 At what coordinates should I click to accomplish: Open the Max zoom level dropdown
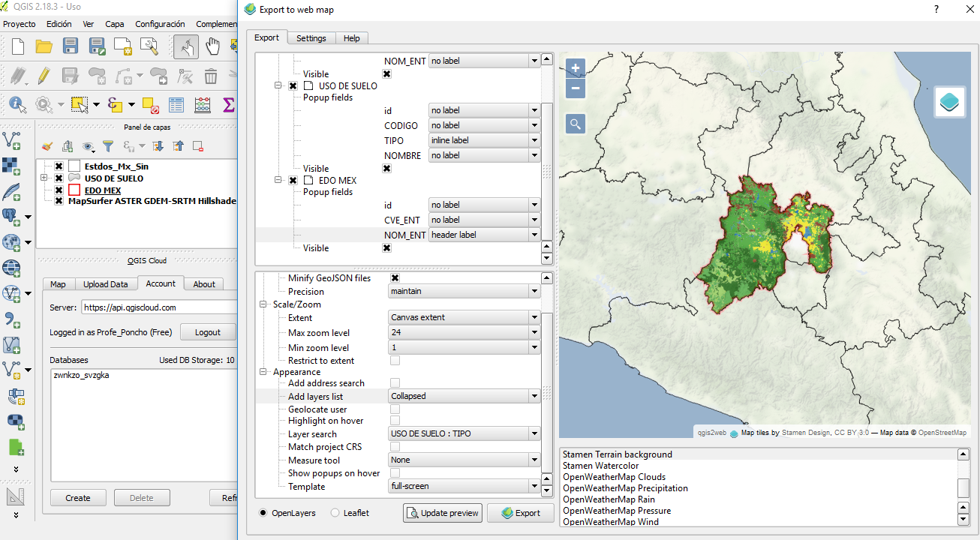[x=464, y=332]
